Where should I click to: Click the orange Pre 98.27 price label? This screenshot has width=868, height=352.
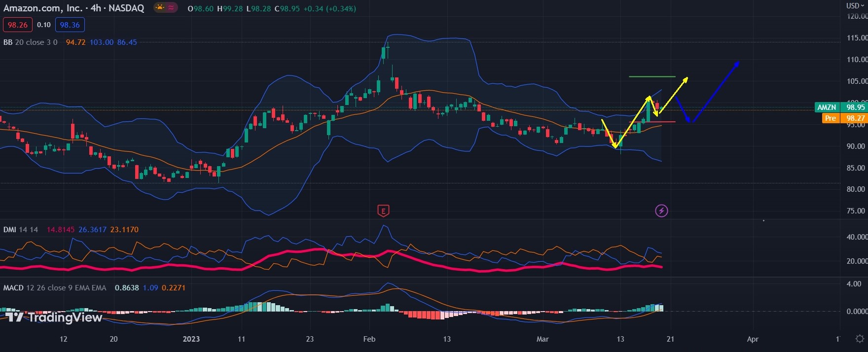(x=844, y=118)
